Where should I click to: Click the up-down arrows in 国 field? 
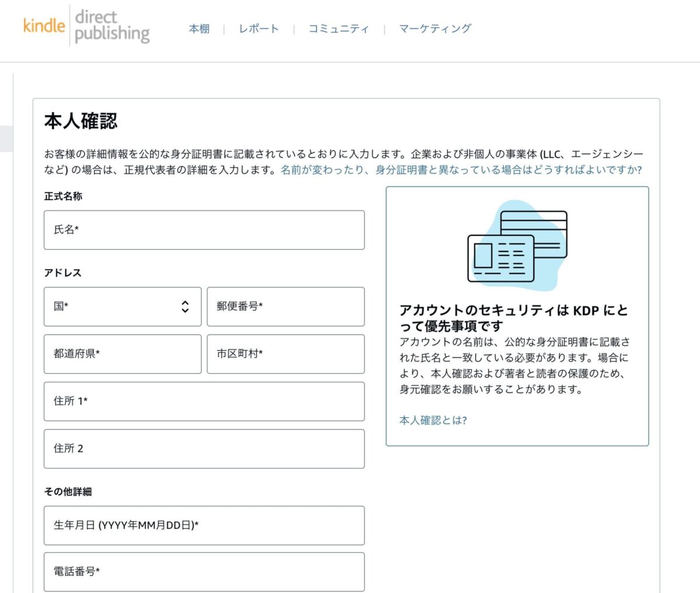(x=185, y=306)
